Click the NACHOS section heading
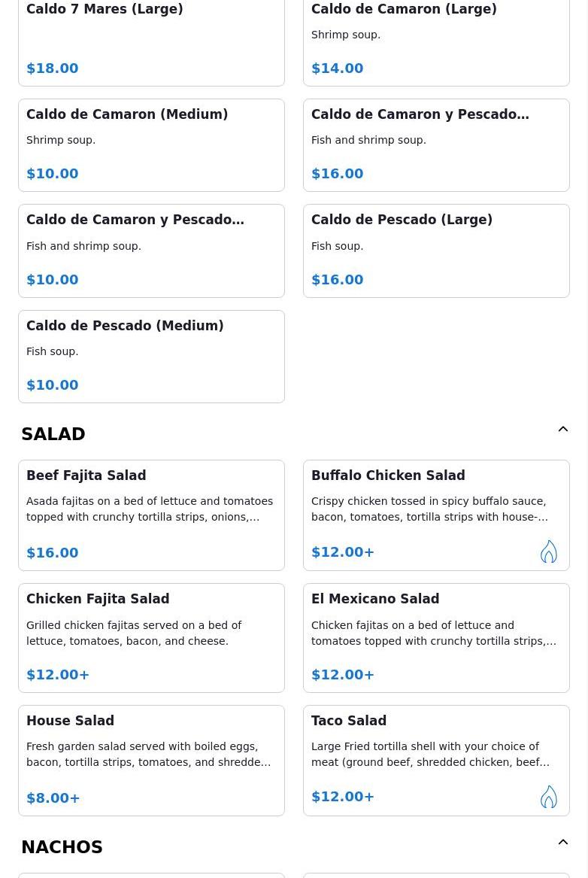The image size is (588, 878). pyautogui.click(x=62, y=846)
